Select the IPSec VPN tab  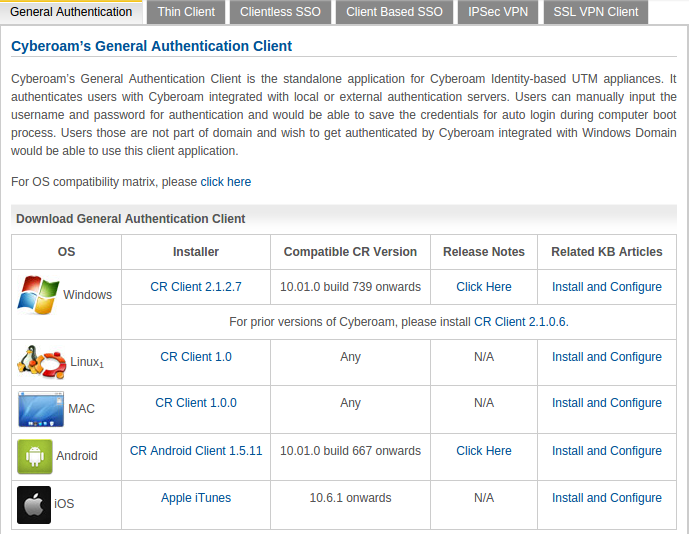(498, 12)
